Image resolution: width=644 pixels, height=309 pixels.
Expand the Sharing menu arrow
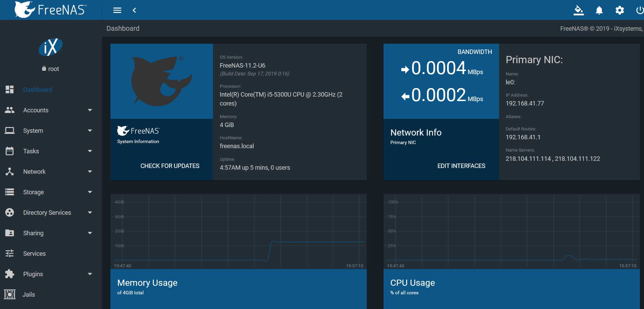pos(90,233)
